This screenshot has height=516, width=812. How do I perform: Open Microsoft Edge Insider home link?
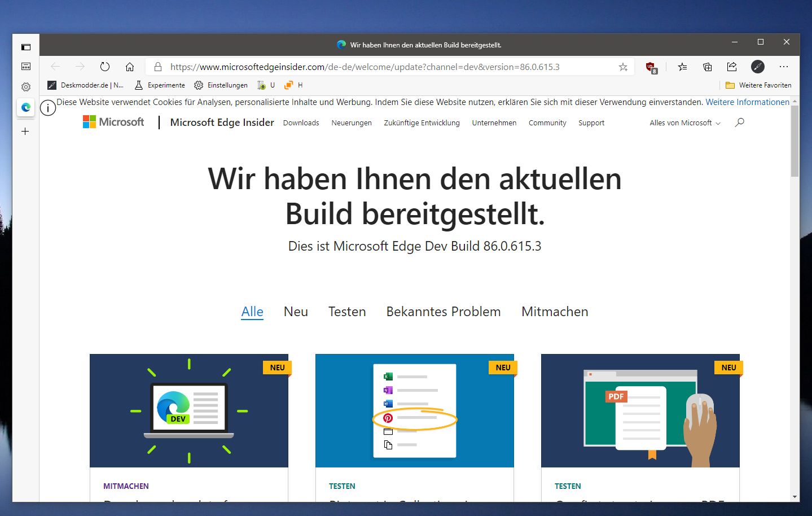pos(222,123)
